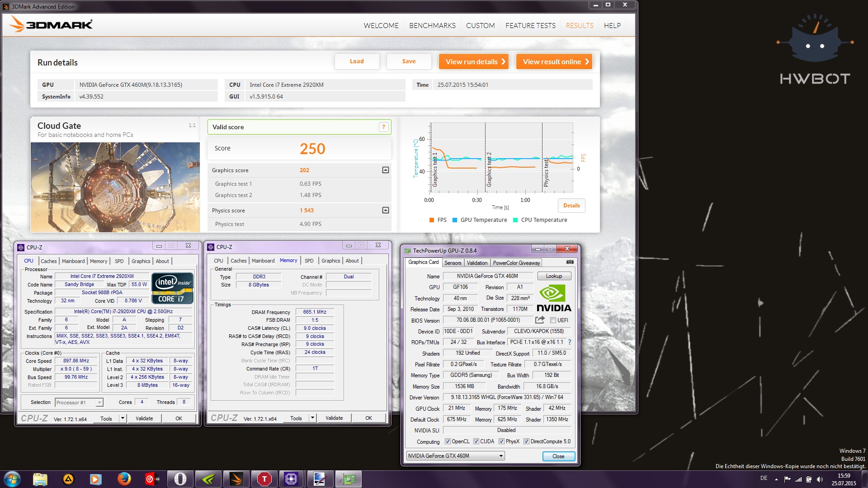Click the Intel Core i7 badge in CPU-Z
The image size is (868, 488).
pyautogui.click(x=172, y=288)
